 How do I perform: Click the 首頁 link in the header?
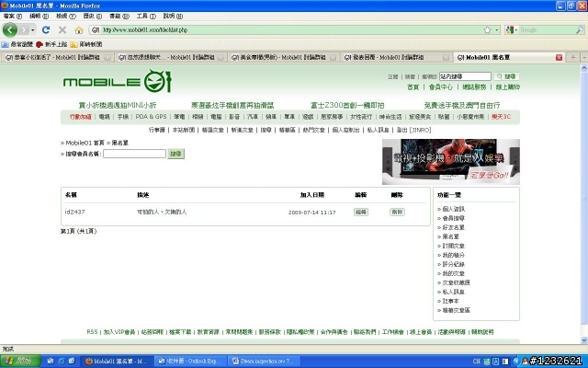click(x=413, y=87)
